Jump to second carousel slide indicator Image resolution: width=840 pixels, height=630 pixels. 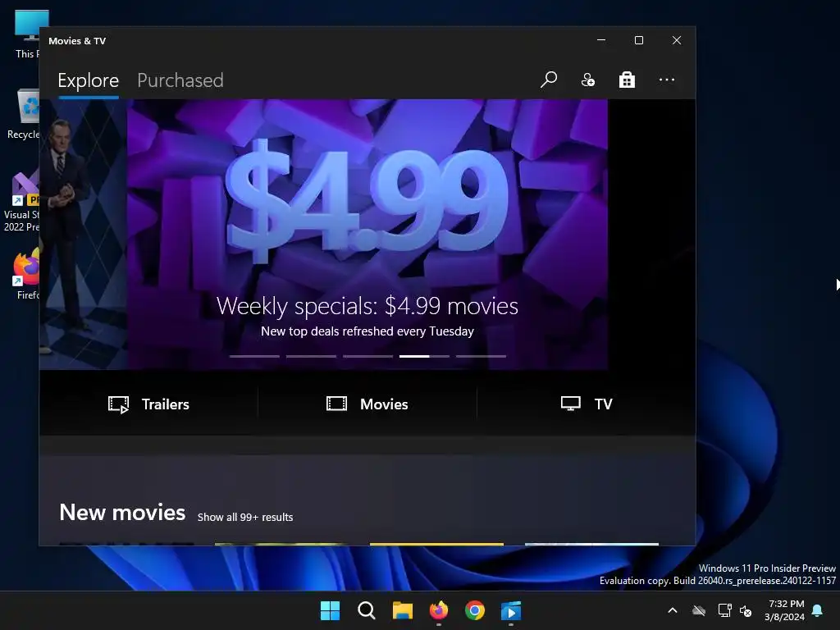(x=311, y=356)
